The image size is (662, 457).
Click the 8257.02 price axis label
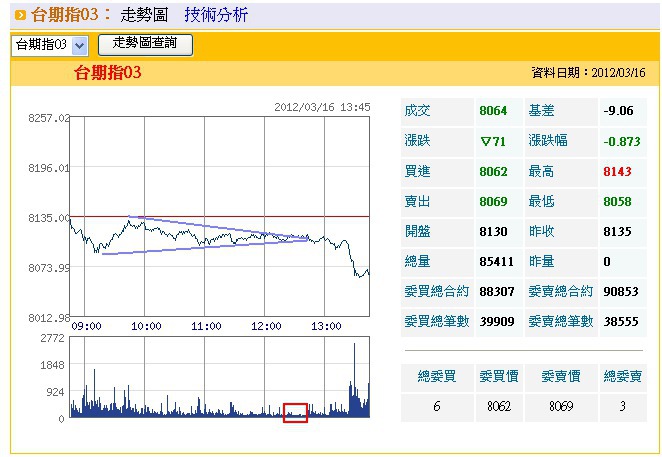(x=49, y=118)
